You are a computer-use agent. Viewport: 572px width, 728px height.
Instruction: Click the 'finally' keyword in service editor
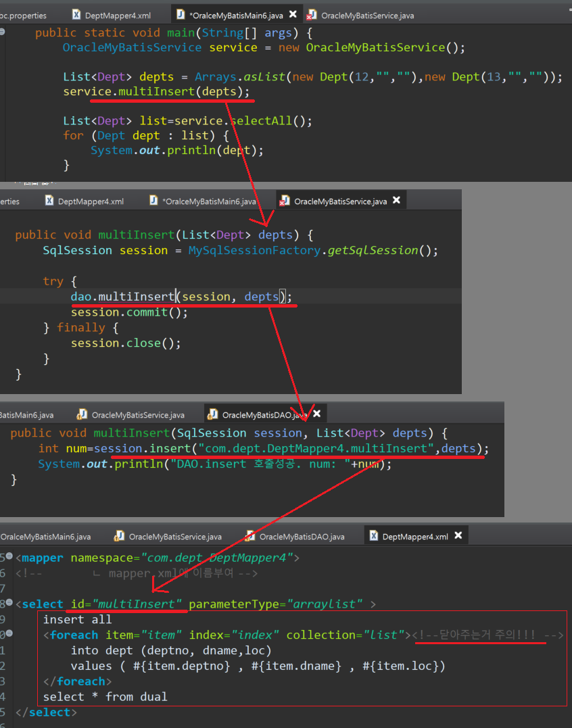coord(80,328)
